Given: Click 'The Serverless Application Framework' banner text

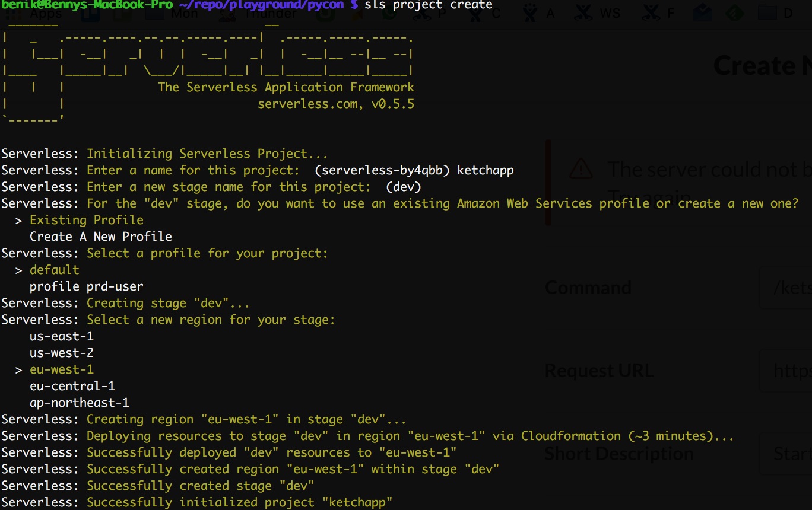Looking at the screenshot, I should pos(286,87).
